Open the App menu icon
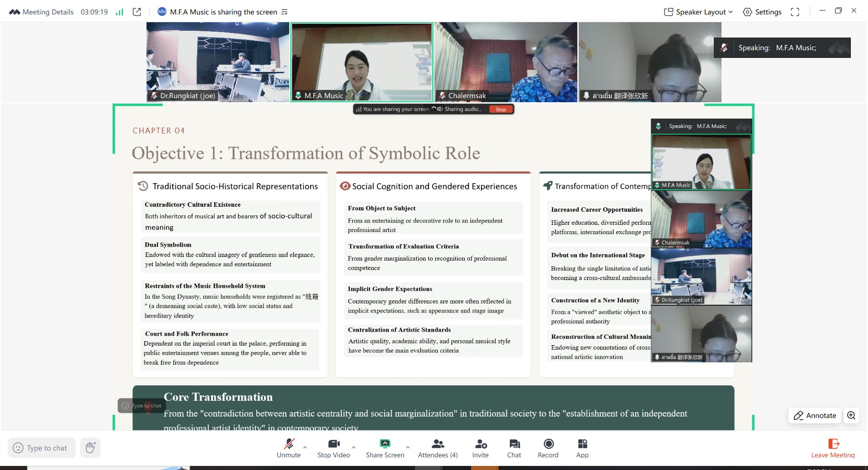Image resolution: width=868 pixels, height=470 pixels. (582, 448)
